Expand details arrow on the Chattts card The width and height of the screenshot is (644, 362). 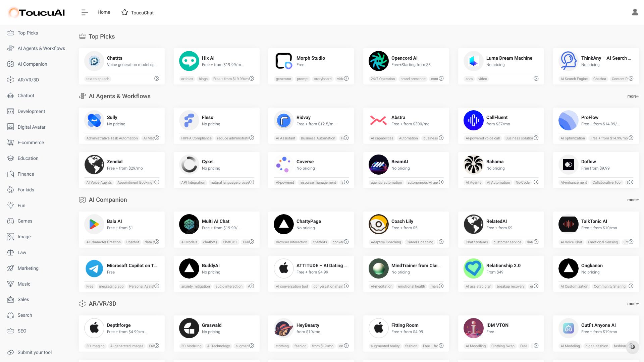click(x=156, y=78)
